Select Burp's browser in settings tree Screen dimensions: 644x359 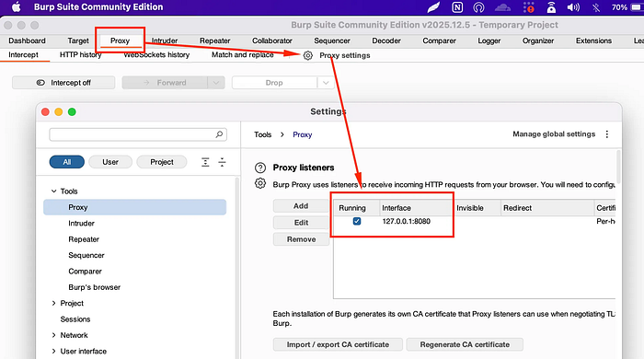coord(95,287)
